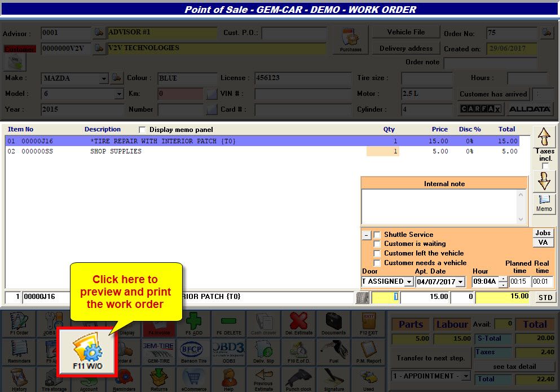Open the Used parts icon
The image size is (560, 392).
coord(369,380)
